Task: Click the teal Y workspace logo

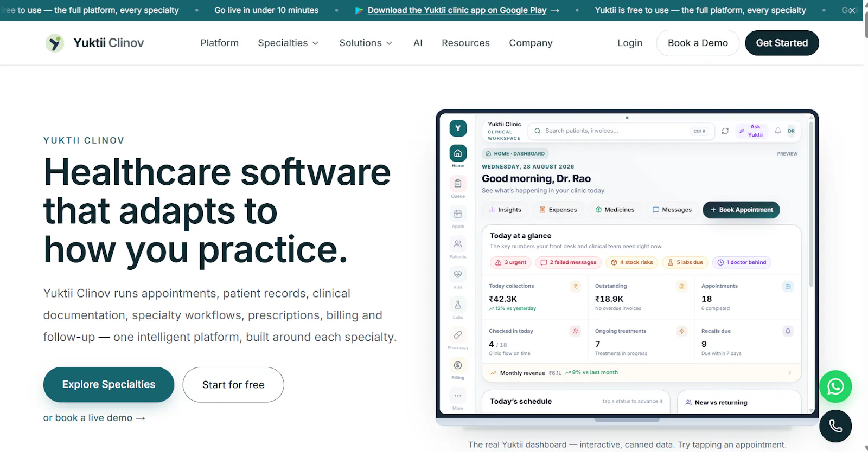Action: 458,128
